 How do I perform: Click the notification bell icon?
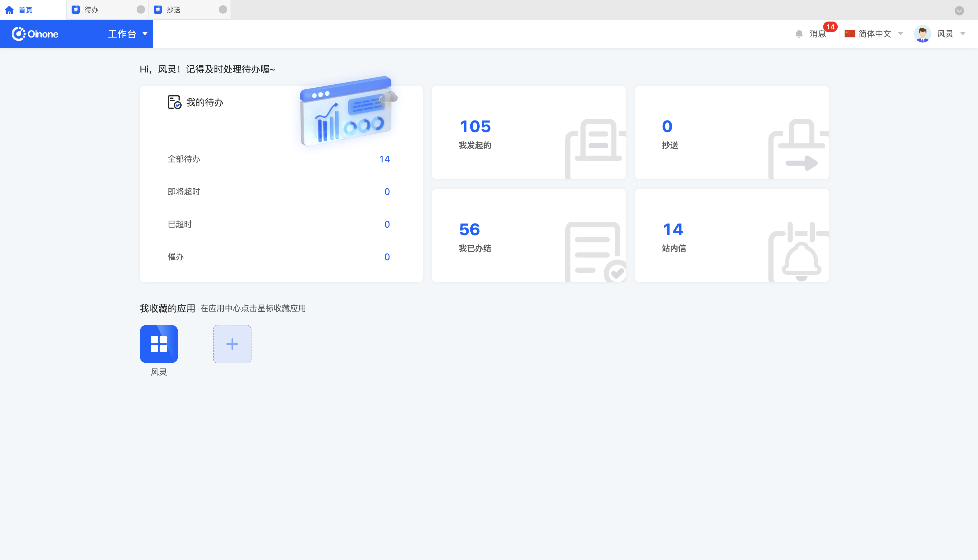799,34
